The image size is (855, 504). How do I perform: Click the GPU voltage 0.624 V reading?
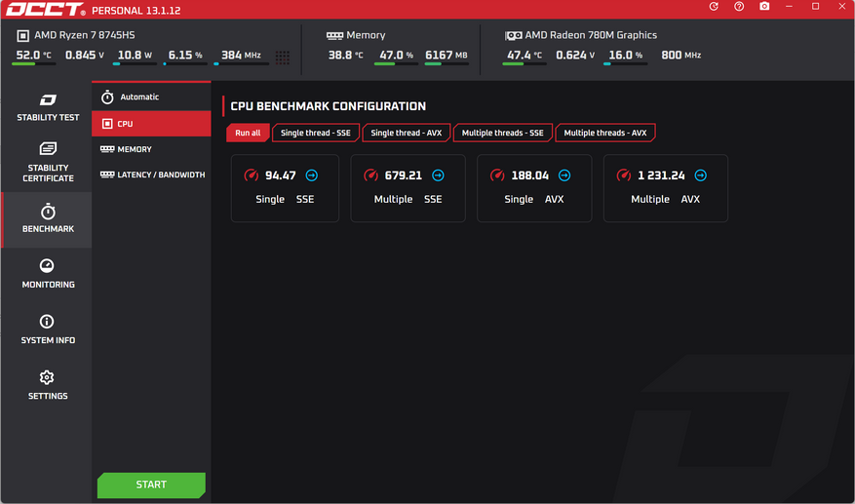coord(575,56)
